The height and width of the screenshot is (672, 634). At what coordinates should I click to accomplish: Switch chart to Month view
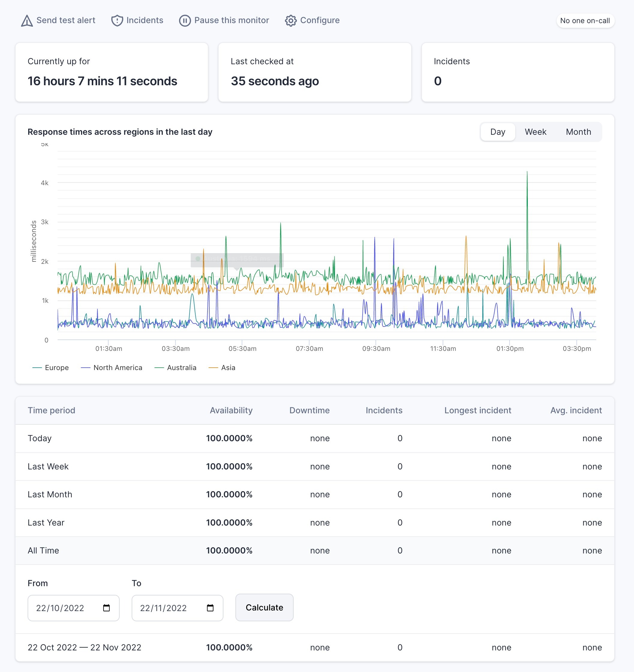pyautogui.click(x=578, y=132)
